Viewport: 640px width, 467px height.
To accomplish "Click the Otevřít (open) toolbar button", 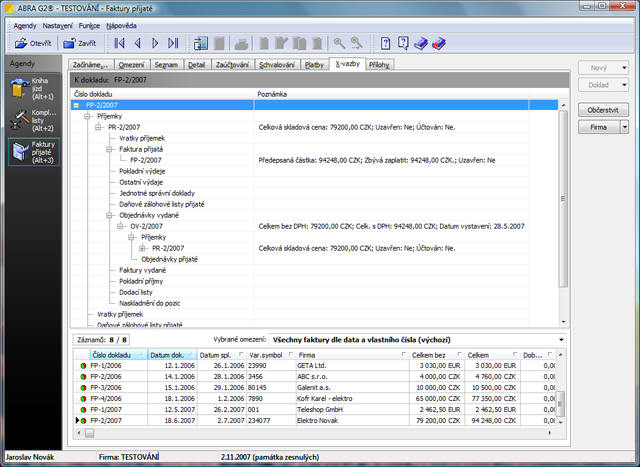I will point(33,43).
